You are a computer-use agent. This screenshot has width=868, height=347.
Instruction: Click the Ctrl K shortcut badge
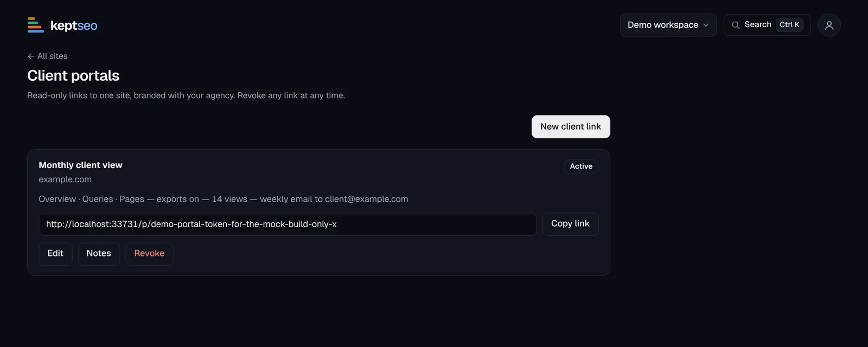pyautogui.click(x=789, y=25)
